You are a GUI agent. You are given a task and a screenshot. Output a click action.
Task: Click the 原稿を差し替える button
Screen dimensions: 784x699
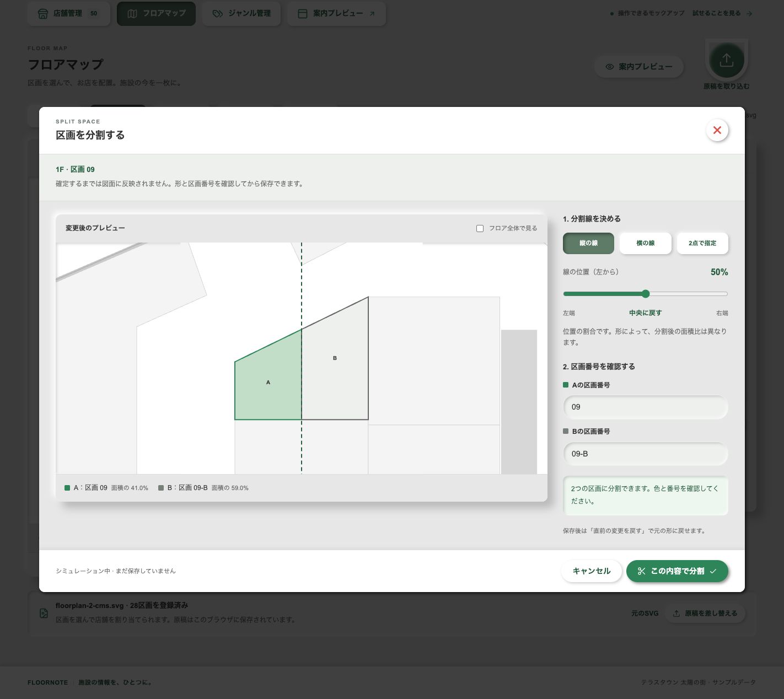coord(705,614)
